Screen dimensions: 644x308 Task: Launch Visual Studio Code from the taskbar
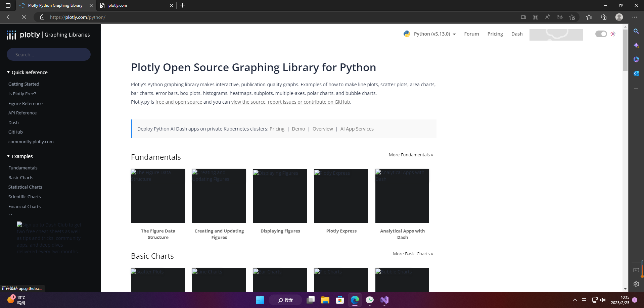point(384,300)
